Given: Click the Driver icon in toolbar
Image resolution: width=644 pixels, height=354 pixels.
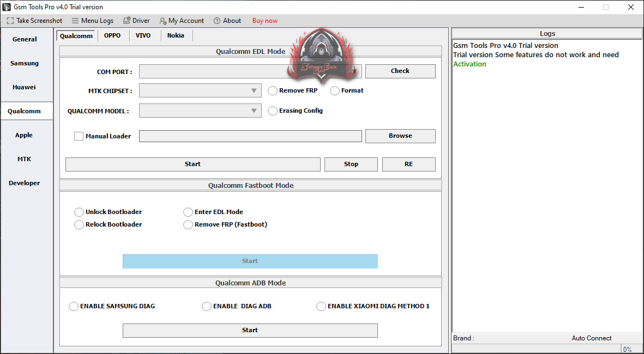Looking at the screenshot, I should [x=127, y=21].
